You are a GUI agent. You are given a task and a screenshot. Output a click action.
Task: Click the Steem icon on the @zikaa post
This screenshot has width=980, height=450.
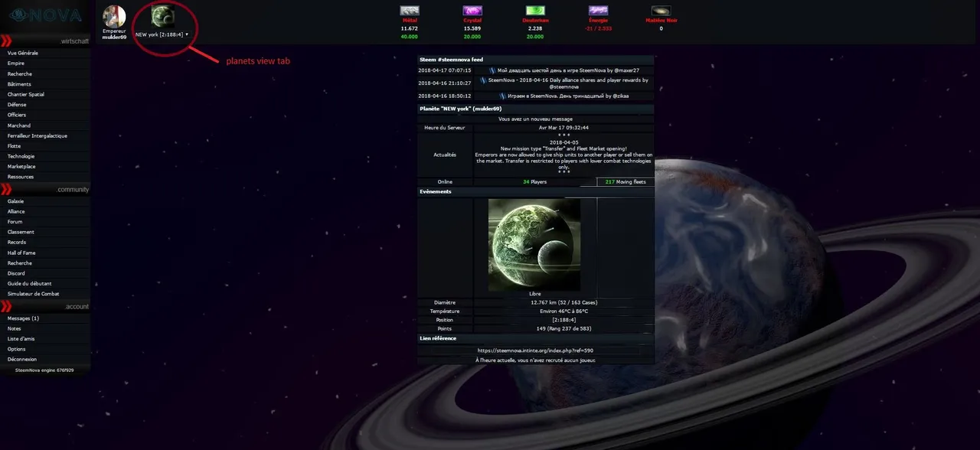tap(503, 96)
